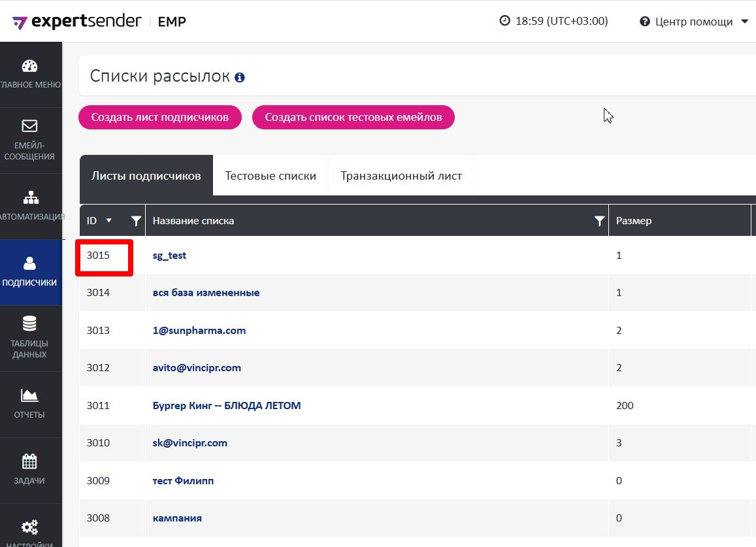Viewport: 756px width, 547px height.
Task: Open the Main Menu dashboard icon
Action: click(x=29, y=66)
